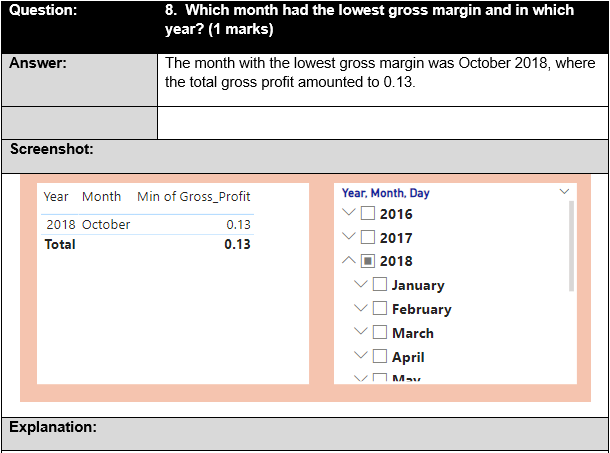The image size is (610, 453).
Task: Expand the April chevron
Action: click(x=362, y=357)
